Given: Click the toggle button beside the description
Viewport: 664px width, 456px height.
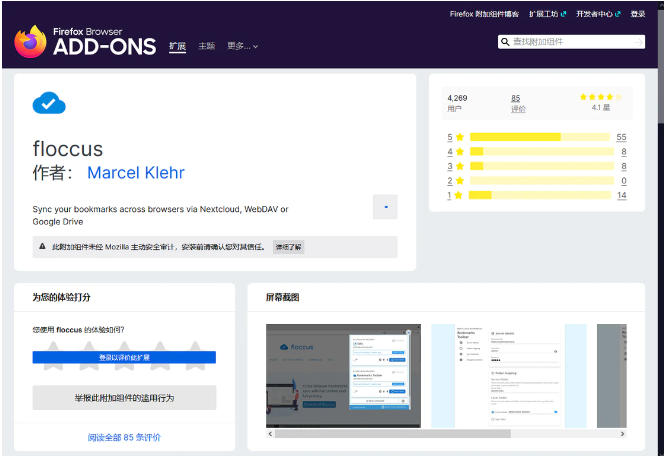Looking at the screenshot, I should click(x=385, y=207).
